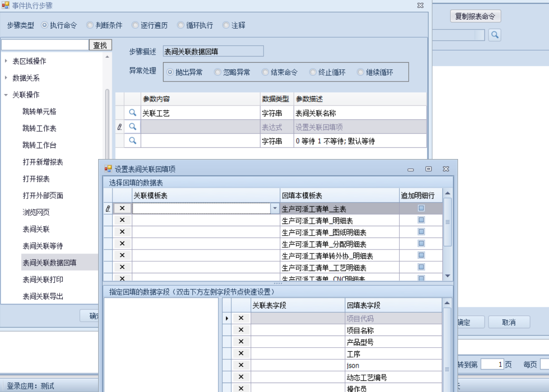
Task: Click the 查找 search button
Action: point(100,45)
